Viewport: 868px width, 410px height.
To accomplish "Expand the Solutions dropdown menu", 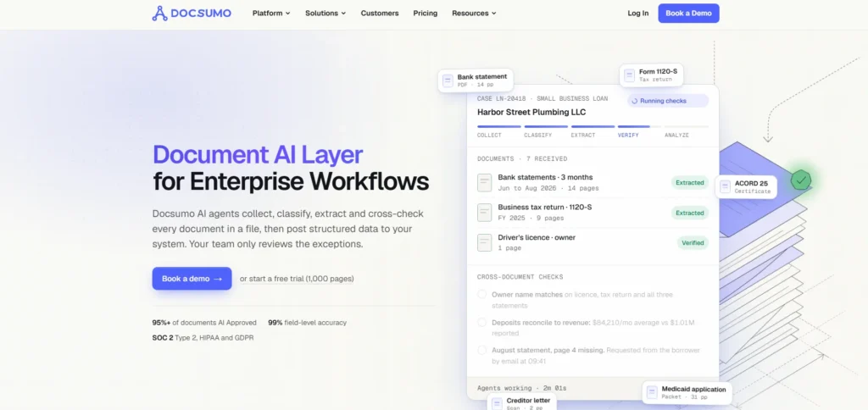I will pos(325,14).
